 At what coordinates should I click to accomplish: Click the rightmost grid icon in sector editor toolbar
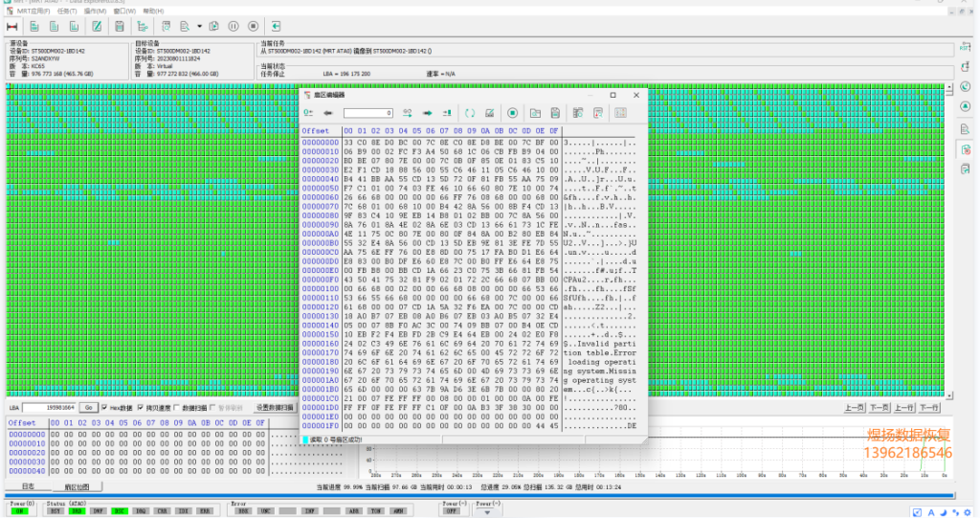620,113
